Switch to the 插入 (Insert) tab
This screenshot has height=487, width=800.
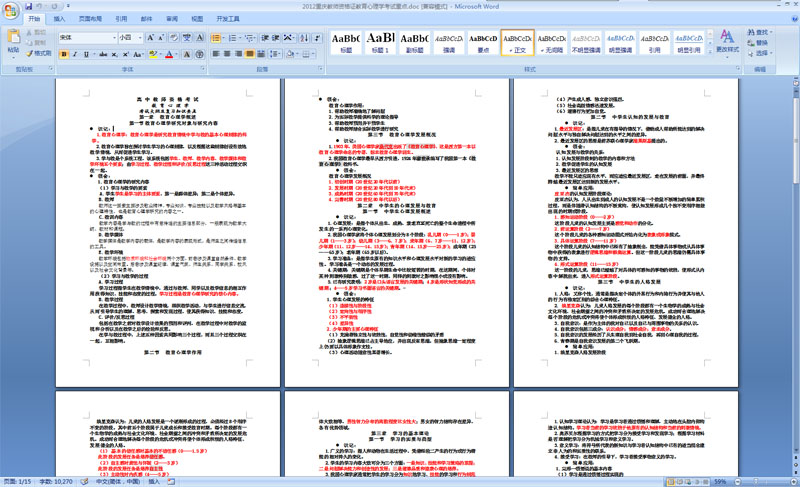59,19
